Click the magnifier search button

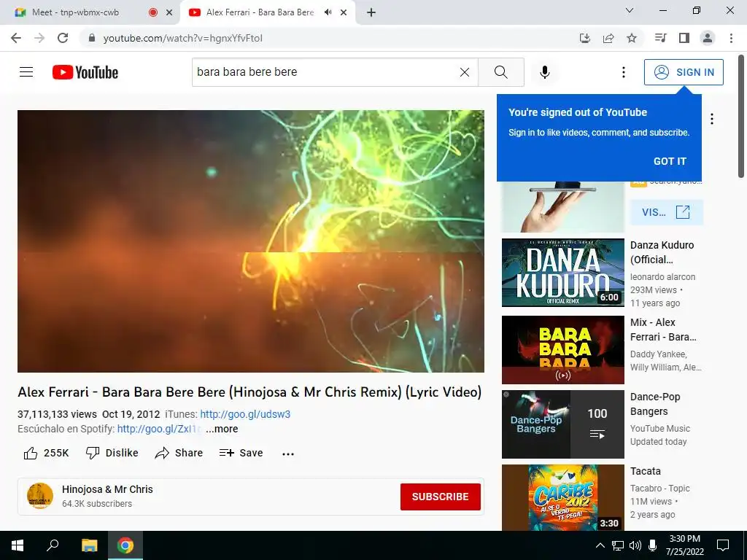pyautogui.click(x=500, y=72)
